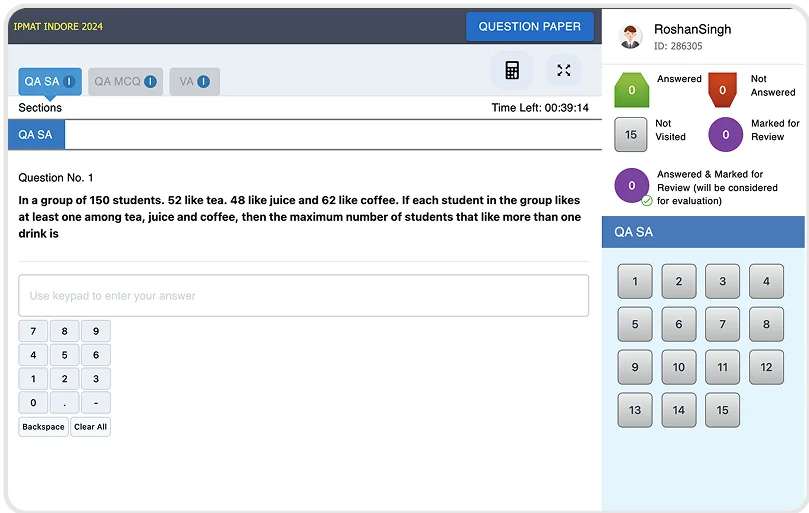Switch to QA MCQ section tab
Image resolution: width=809 pixels, height=513 pixels.
[x=118, y=82]
